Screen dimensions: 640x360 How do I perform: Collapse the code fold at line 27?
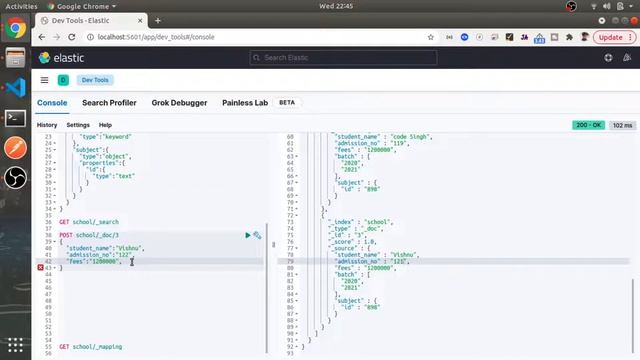pos(55,163)
